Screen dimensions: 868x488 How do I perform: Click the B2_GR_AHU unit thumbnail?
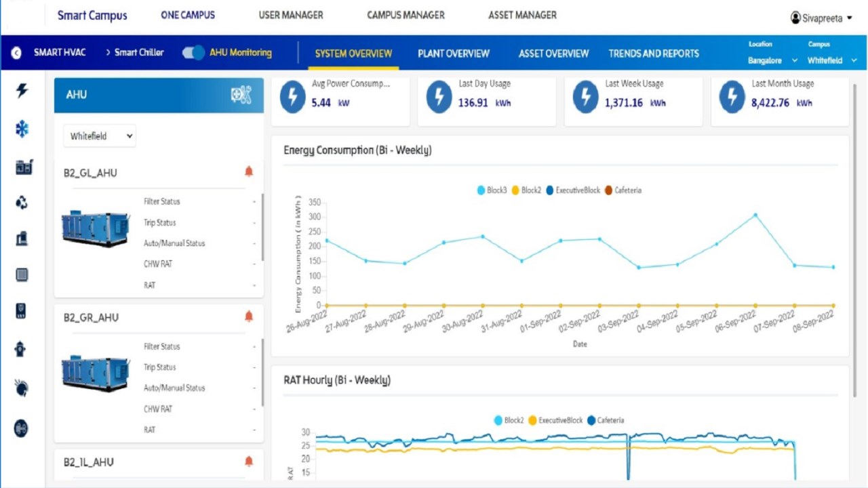click(95, 374)
